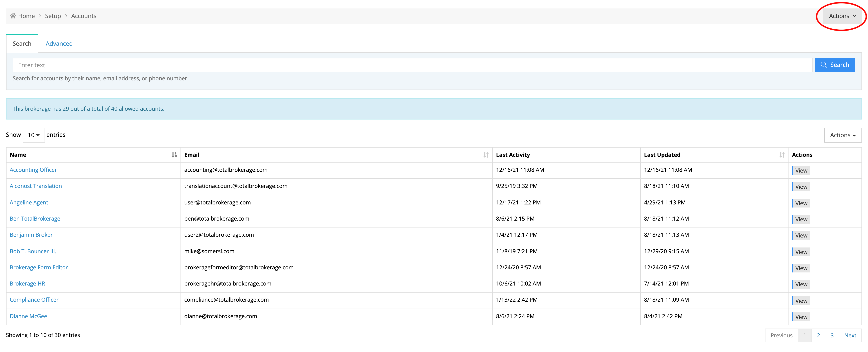Sort by Last Updated column icon
868x352 pixels.
click(x=782, y=155)
